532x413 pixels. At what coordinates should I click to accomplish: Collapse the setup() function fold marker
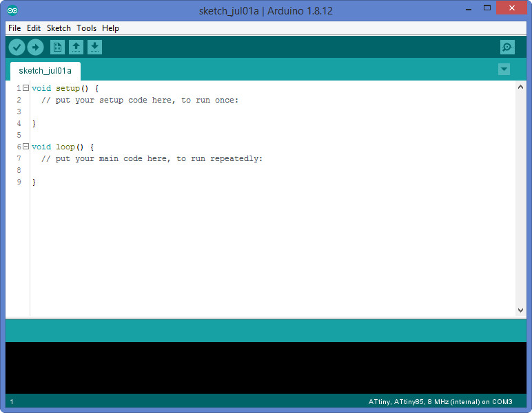[x=25, y=88]
